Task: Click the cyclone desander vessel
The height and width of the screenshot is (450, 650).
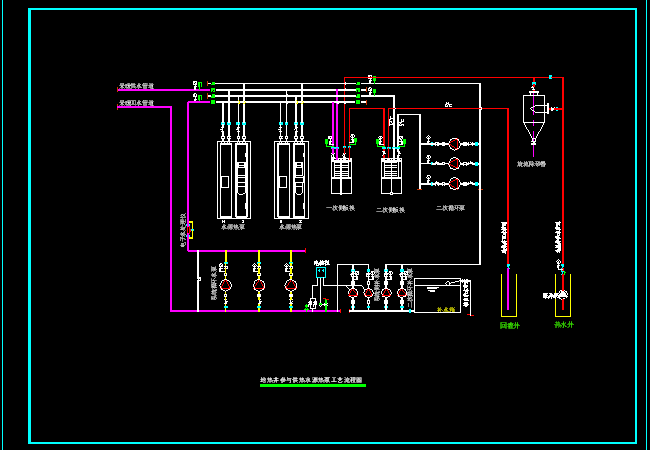Action: [x=533, y=117]
